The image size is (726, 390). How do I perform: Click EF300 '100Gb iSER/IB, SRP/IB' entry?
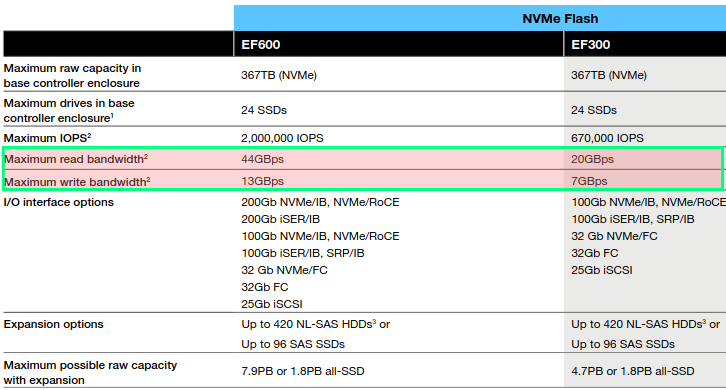pyautogui.click(x=632, y=219)
